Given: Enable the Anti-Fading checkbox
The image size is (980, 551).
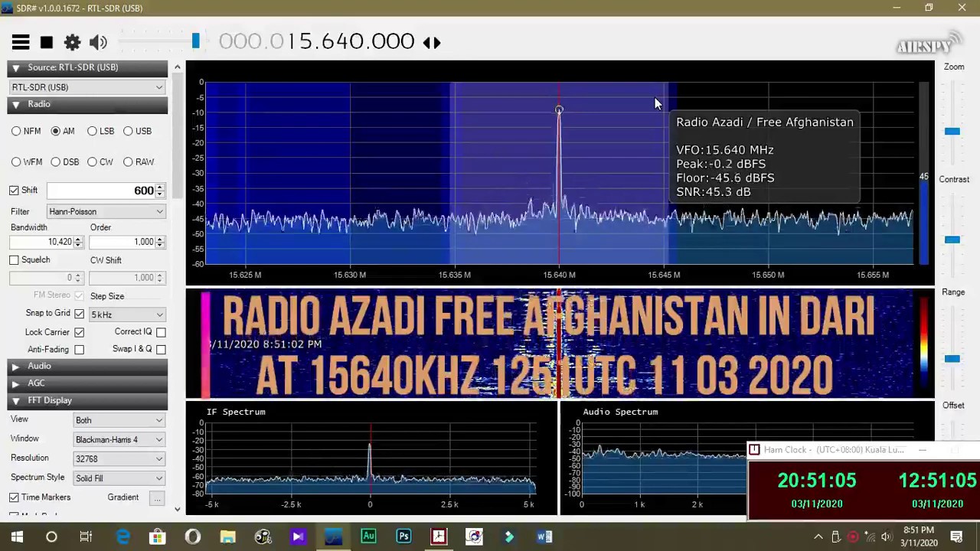Looking at the screenshot, I should click(x=79, y=350).
